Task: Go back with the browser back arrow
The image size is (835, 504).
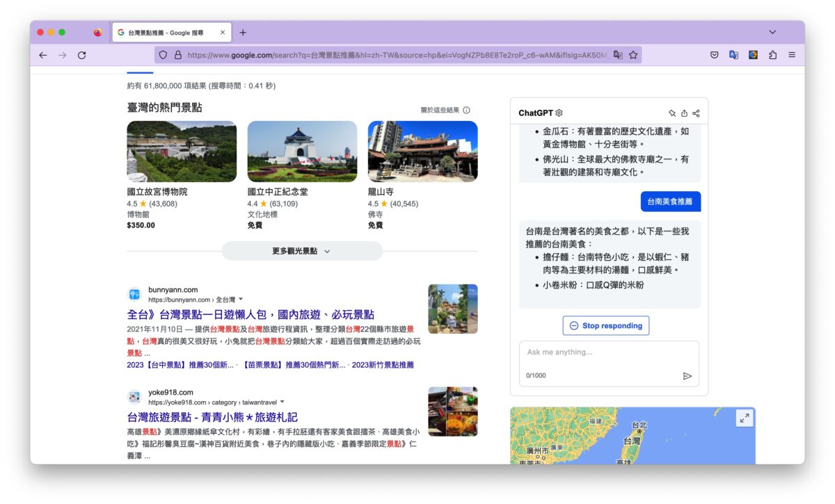Action: (43, 55)
